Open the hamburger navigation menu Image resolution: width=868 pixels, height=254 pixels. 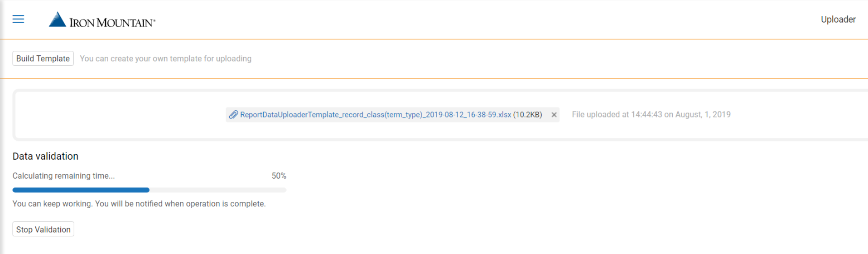18,19
